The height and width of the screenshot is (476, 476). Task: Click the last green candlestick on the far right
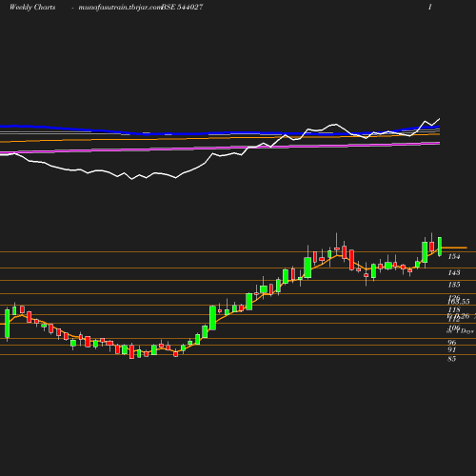click(440, 247)
